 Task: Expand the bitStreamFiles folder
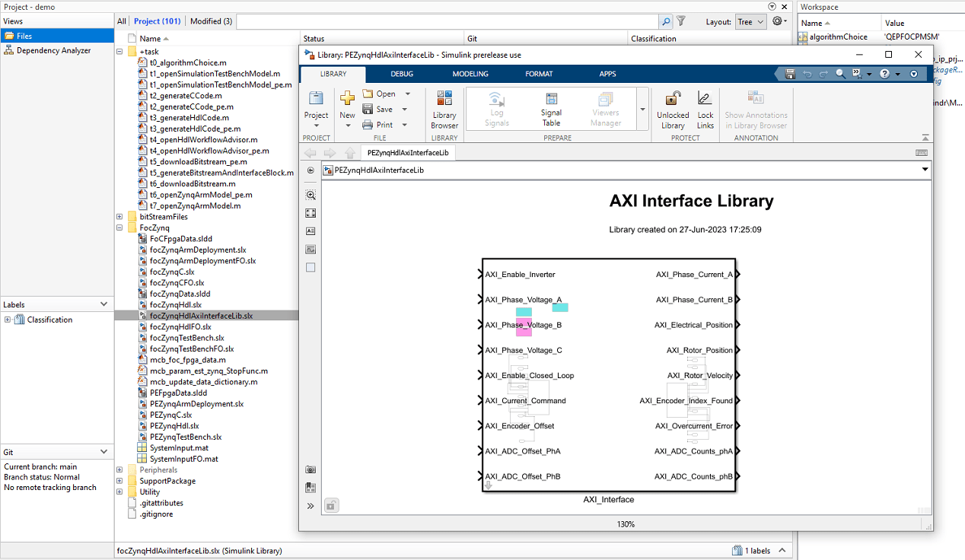point(120,217)
